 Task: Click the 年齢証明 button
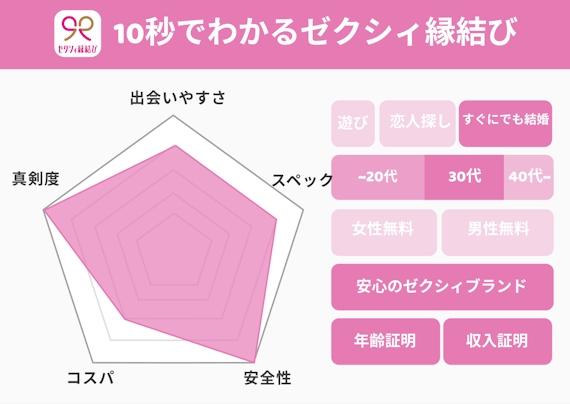(385, 341)
